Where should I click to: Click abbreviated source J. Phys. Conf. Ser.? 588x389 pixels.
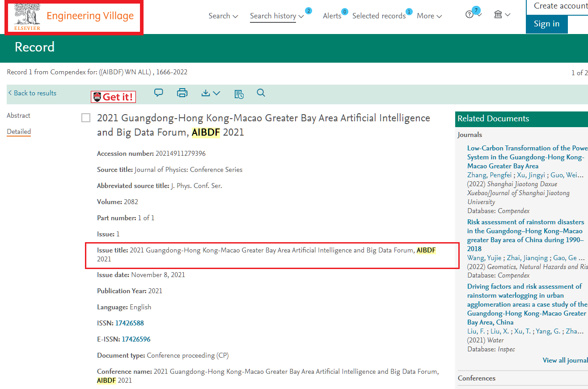pos(197,186)
